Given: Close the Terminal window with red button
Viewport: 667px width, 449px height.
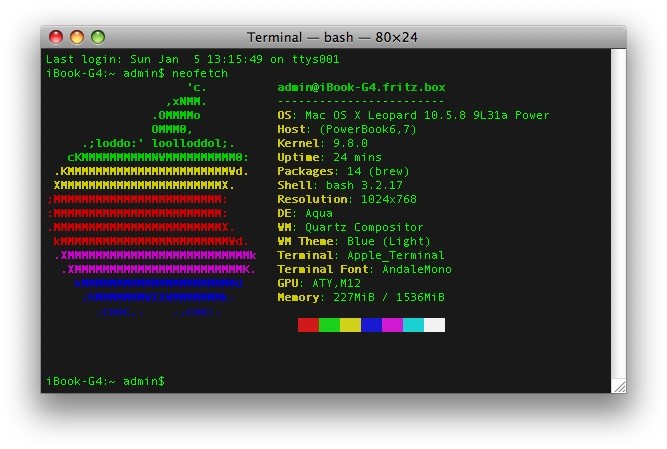Looking at the screenshot, I should coord(56,37).
